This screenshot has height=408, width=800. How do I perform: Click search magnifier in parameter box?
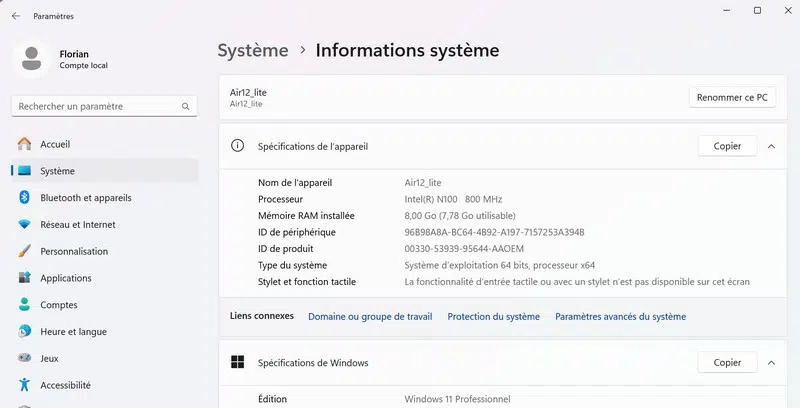[186, 106]
